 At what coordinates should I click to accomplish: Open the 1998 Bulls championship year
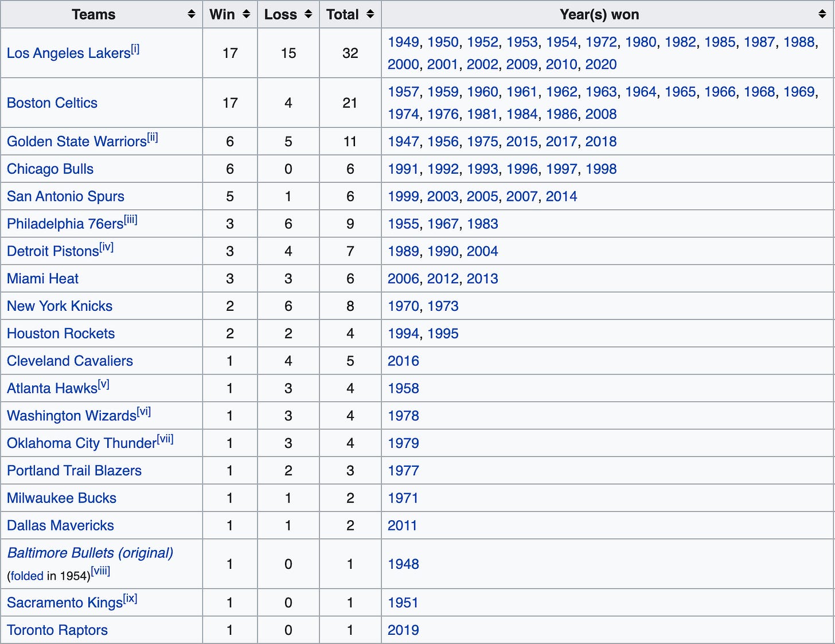[x=601, y=169]
